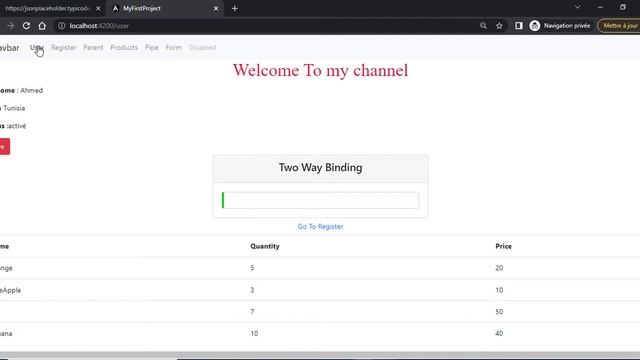The width and height of the screenshot is (640, 360).
Task: Go to the browser home page icon
Action: (x=42, y=26)
